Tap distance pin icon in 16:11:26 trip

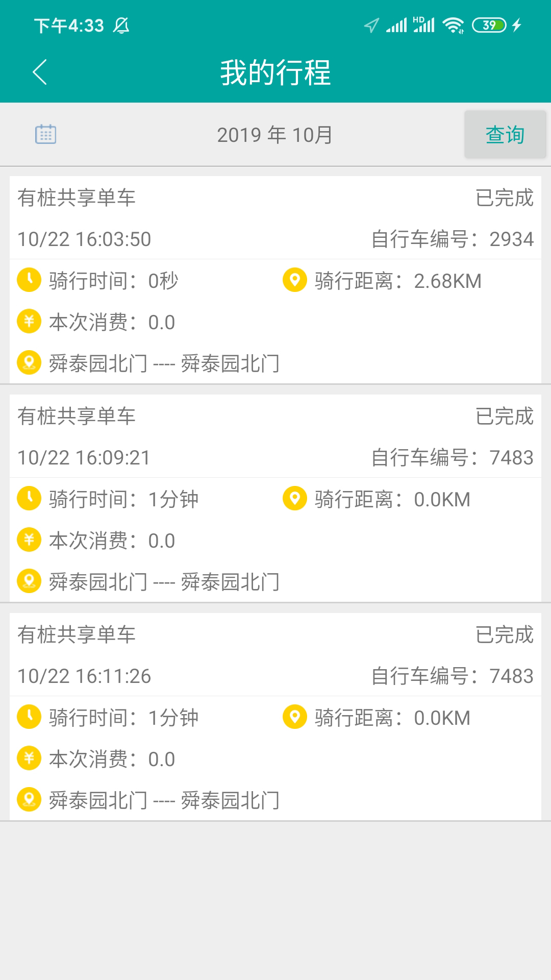coord(294,717)
